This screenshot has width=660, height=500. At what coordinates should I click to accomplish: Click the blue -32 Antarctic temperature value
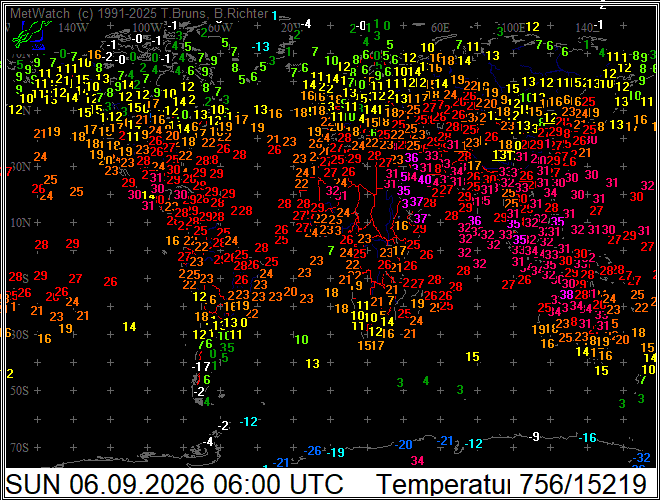coord(641,457)
